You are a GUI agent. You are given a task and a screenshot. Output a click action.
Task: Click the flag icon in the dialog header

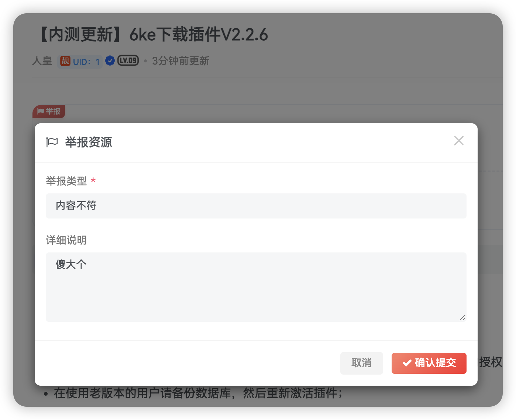52,142
